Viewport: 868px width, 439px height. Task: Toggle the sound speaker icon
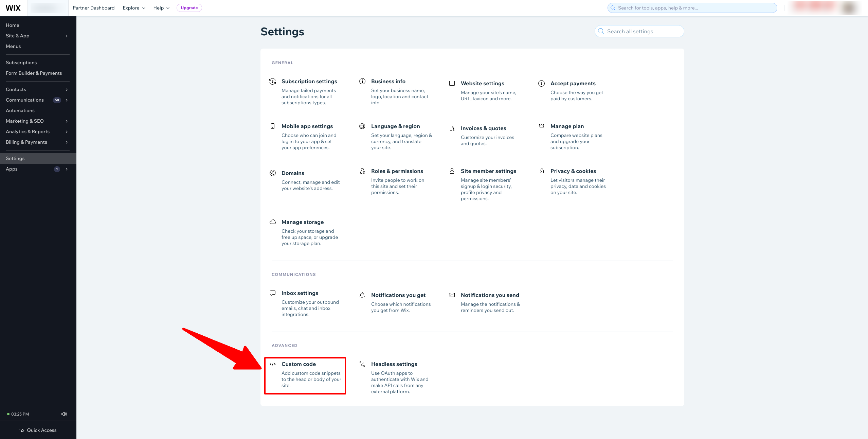coord(64,414)
